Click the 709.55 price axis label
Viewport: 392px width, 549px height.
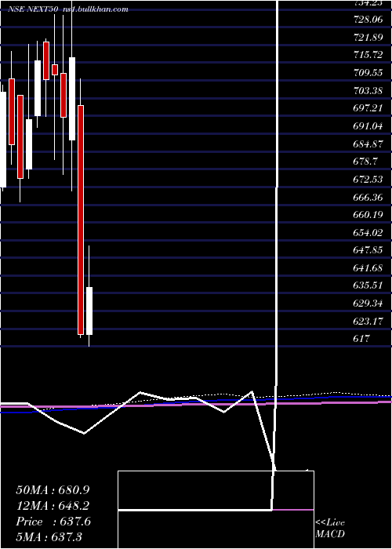(x=368, y=73)
